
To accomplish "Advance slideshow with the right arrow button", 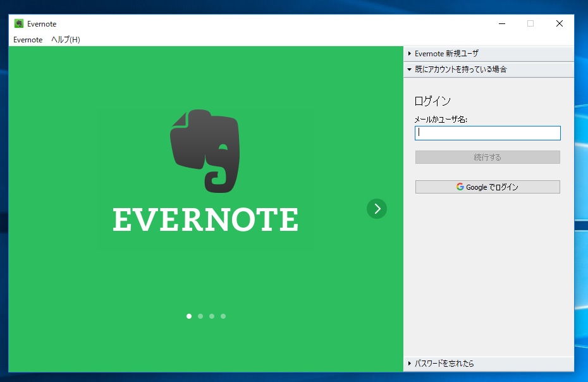I will point(377,209).
